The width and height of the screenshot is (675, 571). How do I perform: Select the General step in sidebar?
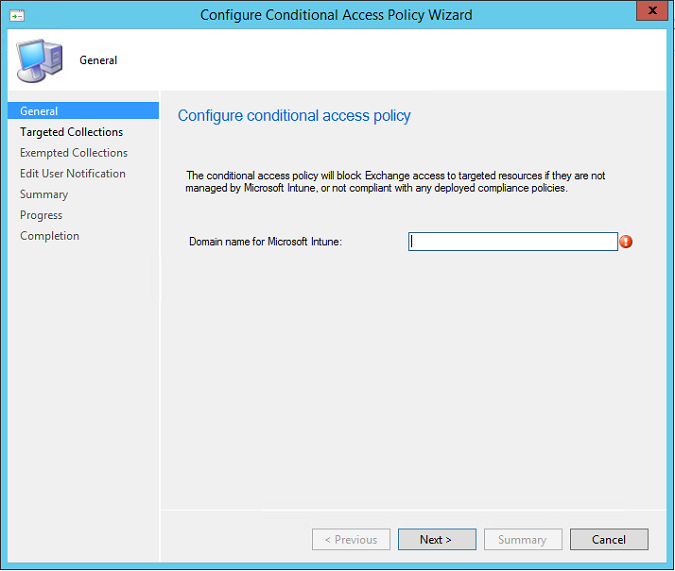[x=83, y=111]
